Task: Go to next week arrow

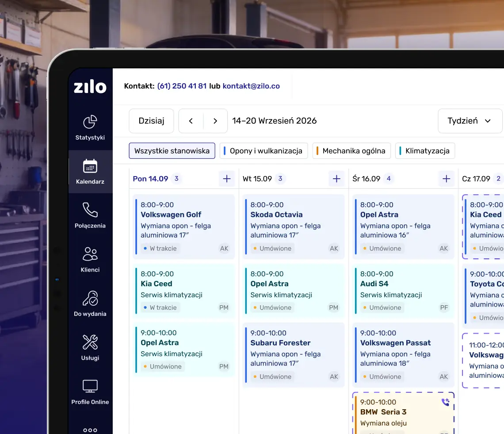Action: (x=215, y=121)
